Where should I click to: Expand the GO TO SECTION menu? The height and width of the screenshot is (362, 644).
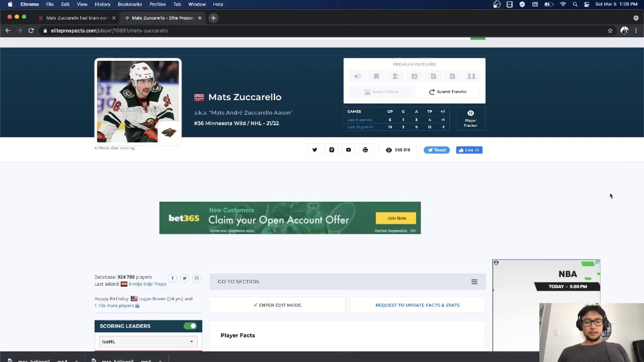point(474,282)
